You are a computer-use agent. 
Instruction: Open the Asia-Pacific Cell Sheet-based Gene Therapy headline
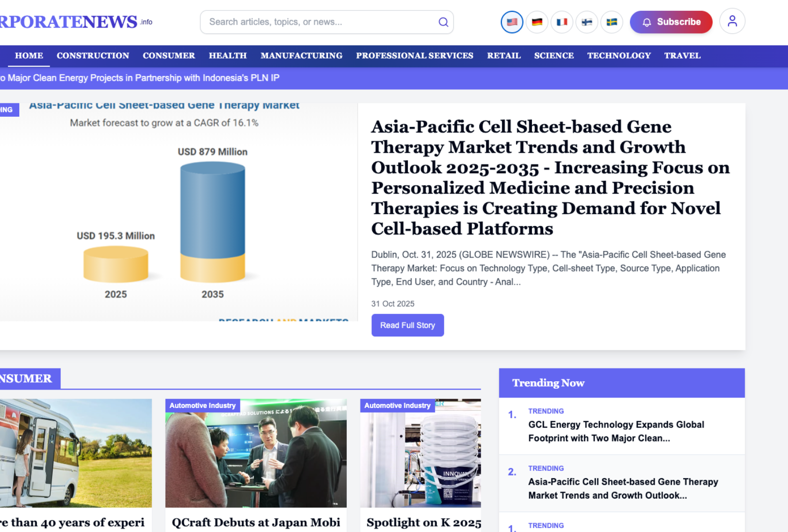551,177
